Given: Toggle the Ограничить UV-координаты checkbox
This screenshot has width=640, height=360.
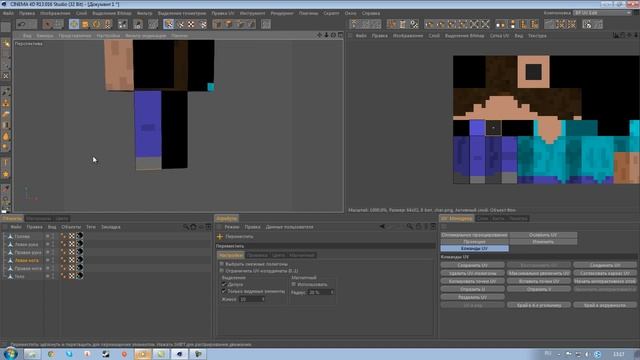Looking at the screenshot, I should (x=222, y=271).
